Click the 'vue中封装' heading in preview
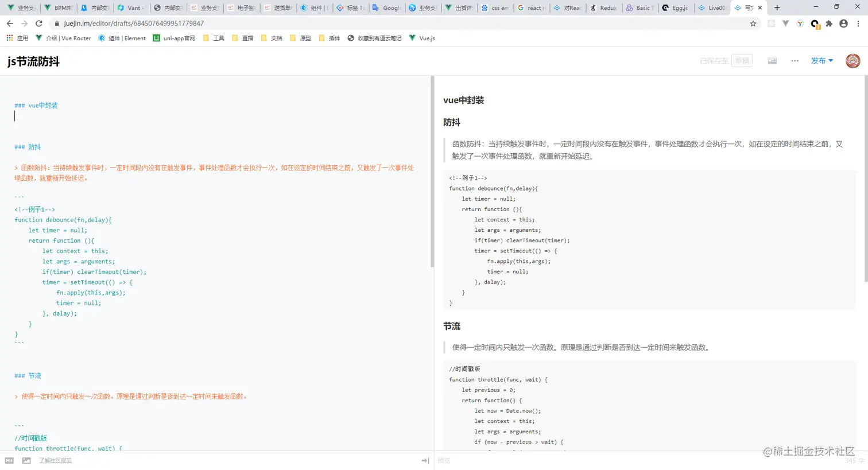868x470 pixels. point(464,100)
